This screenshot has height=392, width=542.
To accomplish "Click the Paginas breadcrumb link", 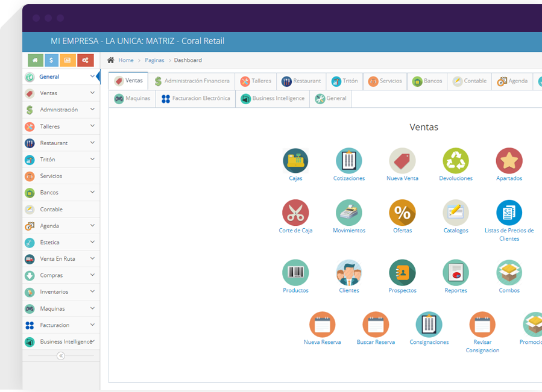I will click(154, 60).
